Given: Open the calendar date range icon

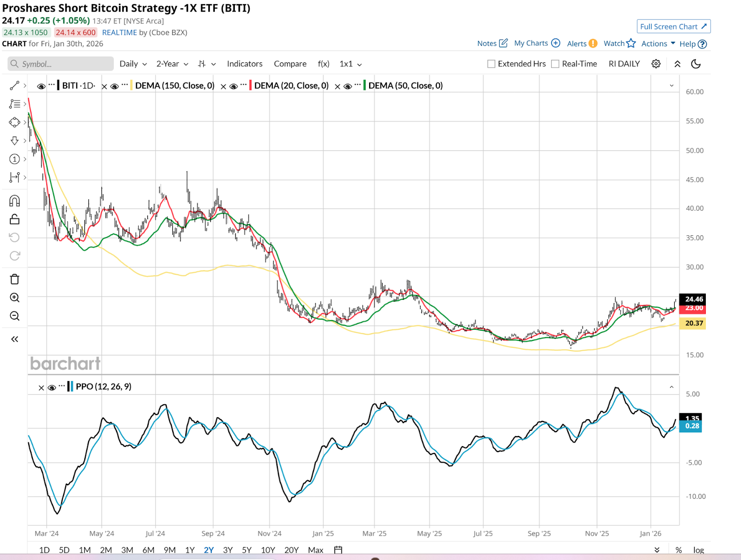Looking at the screenshot, I should tap(338, 550).
